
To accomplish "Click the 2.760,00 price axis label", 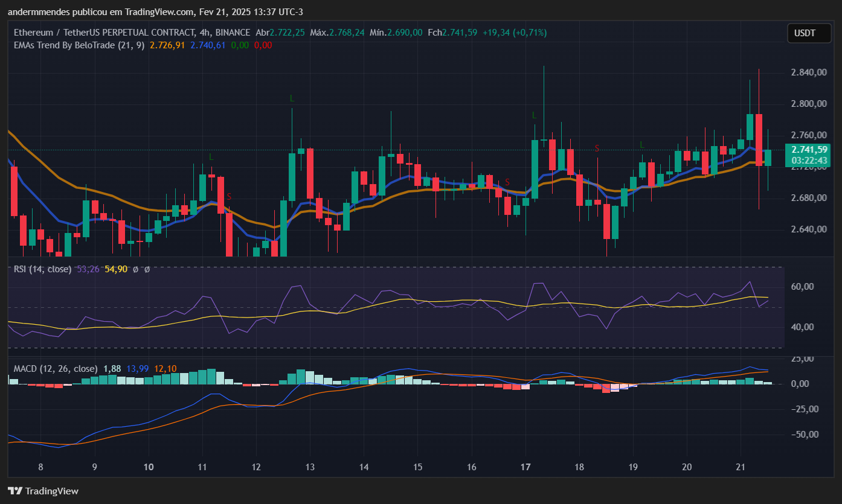I will (x=809, y=135).
